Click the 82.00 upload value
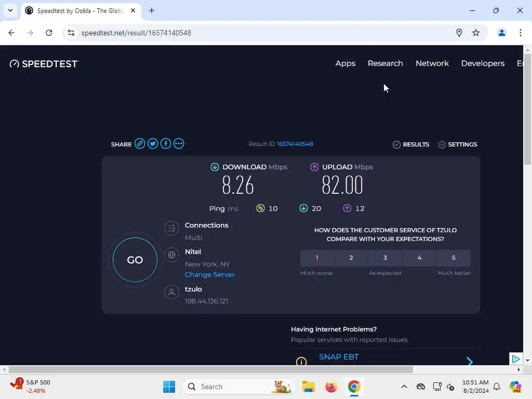The width and height of the screenshot is (532, 399). pos(342,185)
